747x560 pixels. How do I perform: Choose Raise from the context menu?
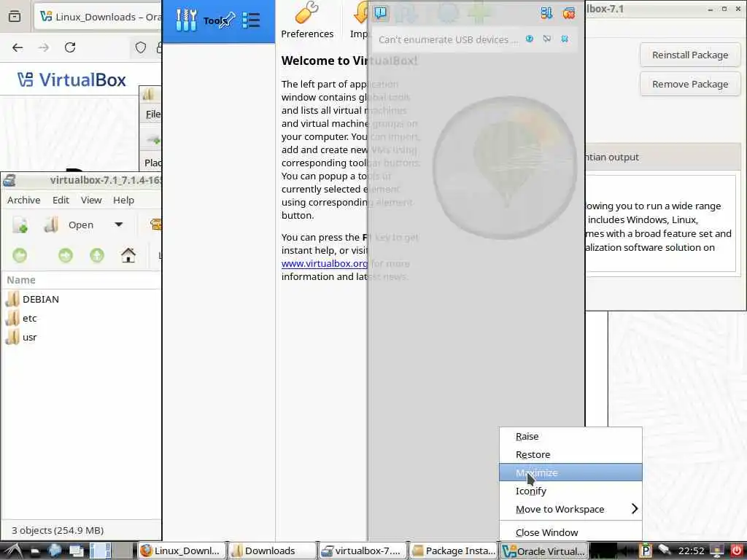570,436
